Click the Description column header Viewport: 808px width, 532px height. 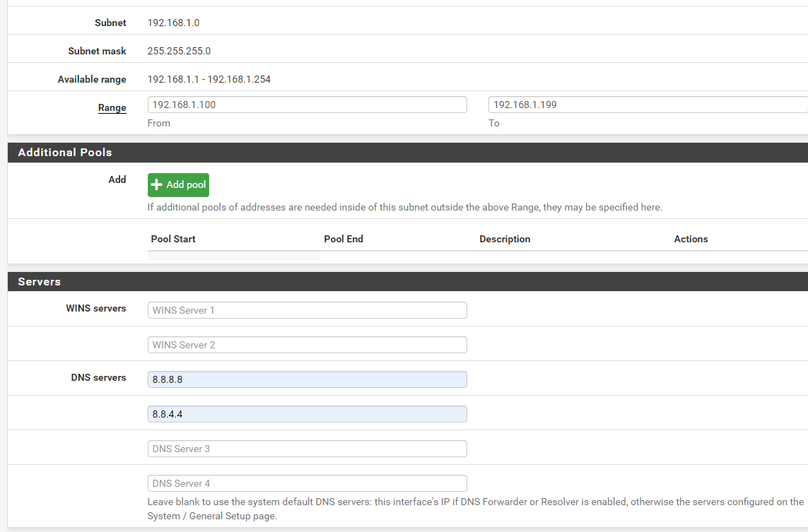pyautogui.click(x=505, y=239)
